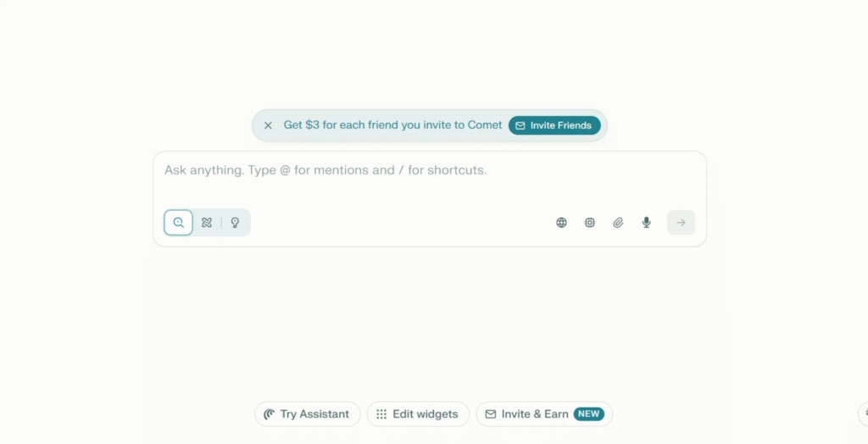Dismiss the invite promotion banner
Viewport: 868px width, 444px height.
pyautogui.click(x=268, y=125)
